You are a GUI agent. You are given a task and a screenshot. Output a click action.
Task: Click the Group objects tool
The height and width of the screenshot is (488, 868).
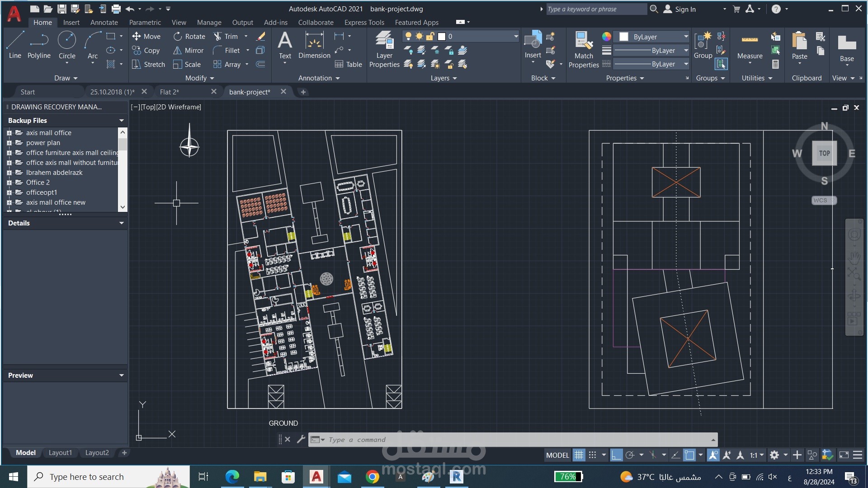(703, 45)
